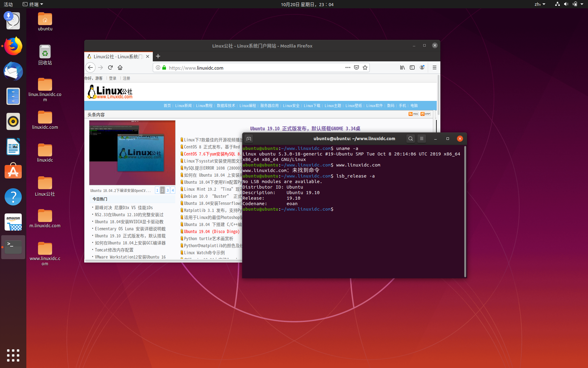Viewport: 588px width, 368px height.
Task: Select the Linux公社 browser tab
Action: (x=118, y=56)
